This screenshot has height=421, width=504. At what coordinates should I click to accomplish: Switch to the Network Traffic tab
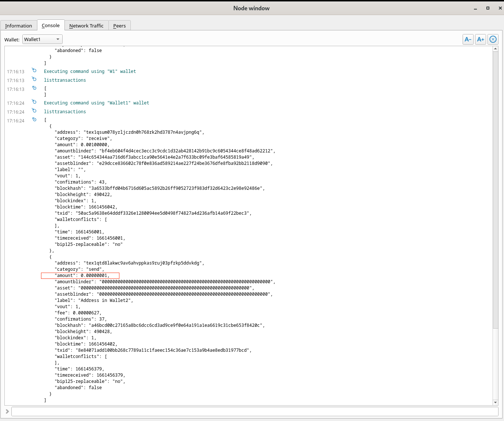pos(86,25)
